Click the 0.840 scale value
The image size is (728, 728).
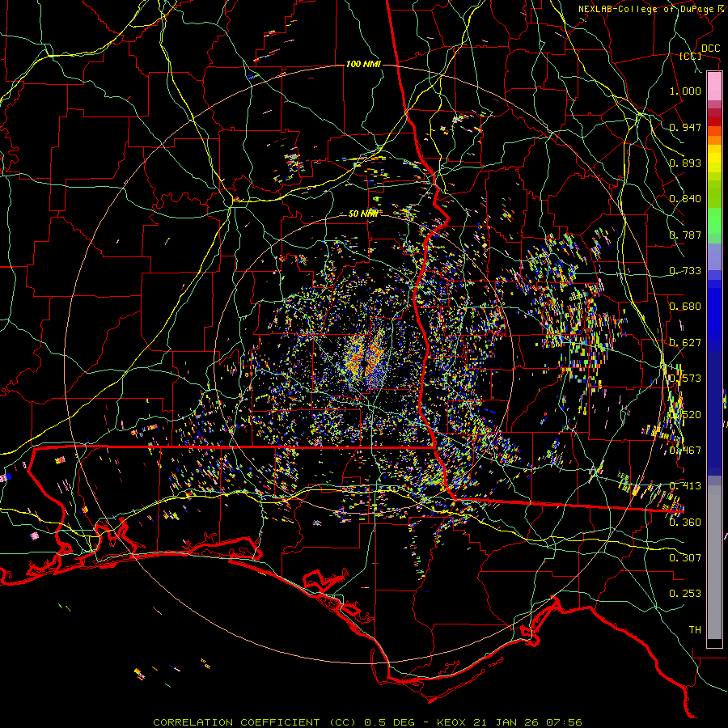pyautogui.click(x=685, y=199)
